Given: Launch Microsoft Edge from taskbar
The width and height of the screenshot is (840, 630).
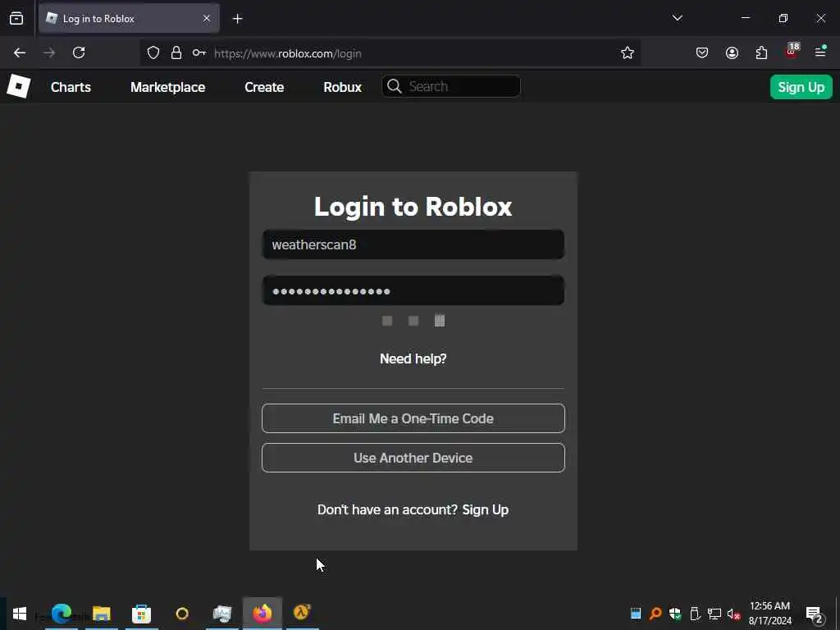Looking at the screenshot, I should coord(61,614).
